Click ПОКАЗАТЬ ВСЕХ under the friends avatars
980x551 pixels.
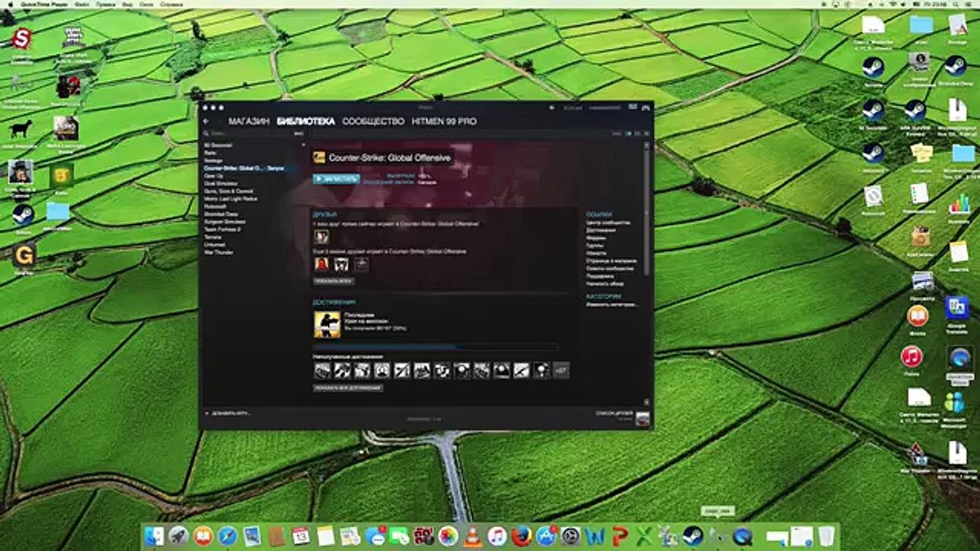click(x=333, y=281)
